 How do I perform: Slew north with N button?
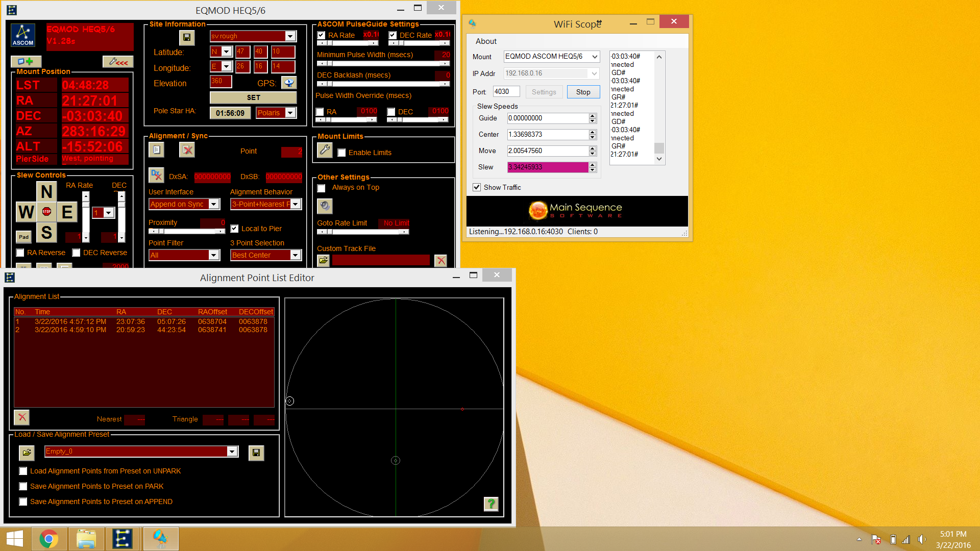(x=46, y=192)
